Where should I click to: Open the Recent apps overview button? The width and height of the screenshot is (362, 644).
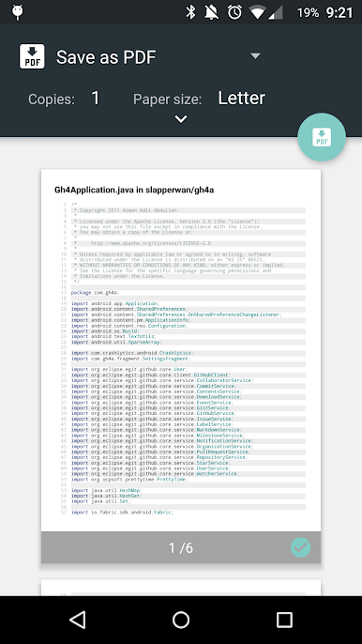point(284,620)
